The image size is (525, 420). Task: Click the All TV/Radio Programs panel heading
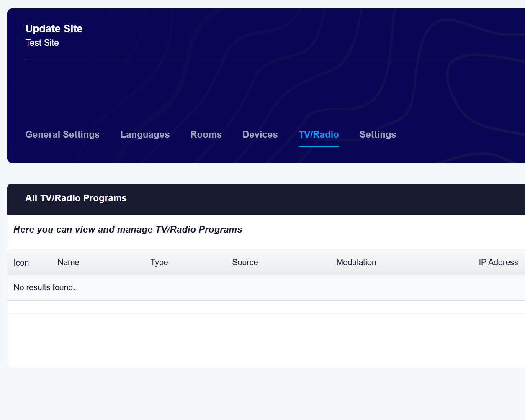point(76,198)
